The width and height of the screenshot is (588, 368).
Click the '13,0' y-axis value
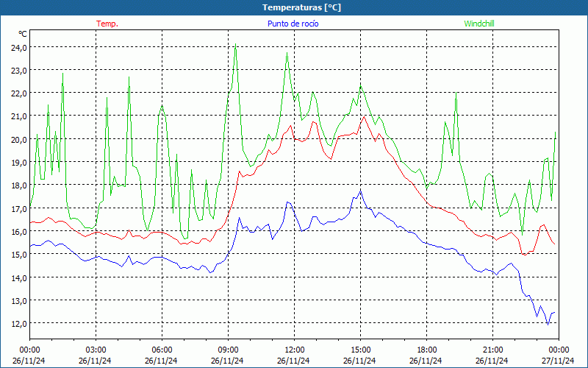pos(19,300)
